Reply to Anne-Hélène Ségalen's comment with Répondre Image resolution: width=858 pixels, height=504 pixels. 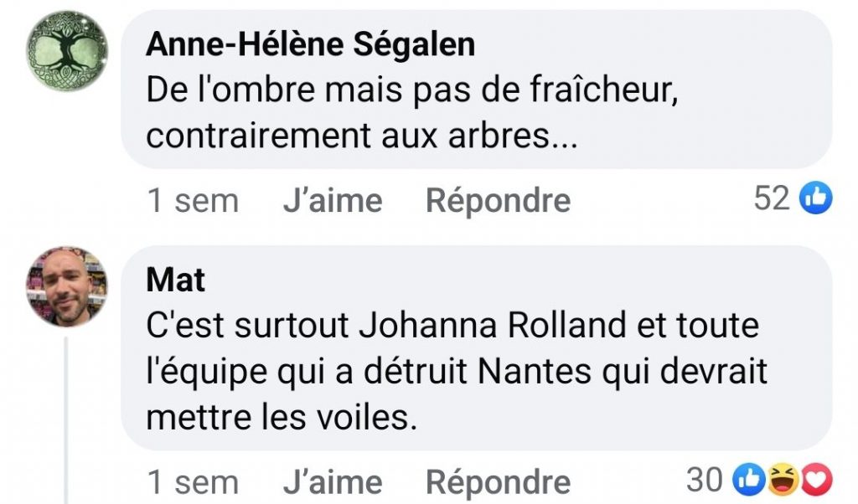pyautogui.click(x=498, y=201)
